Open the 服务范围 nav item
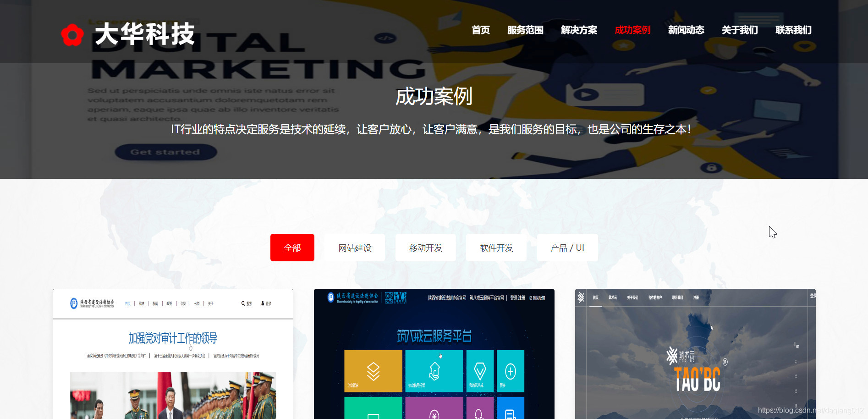The height and width of the screenshot is (419, 868). coord(525,30)
